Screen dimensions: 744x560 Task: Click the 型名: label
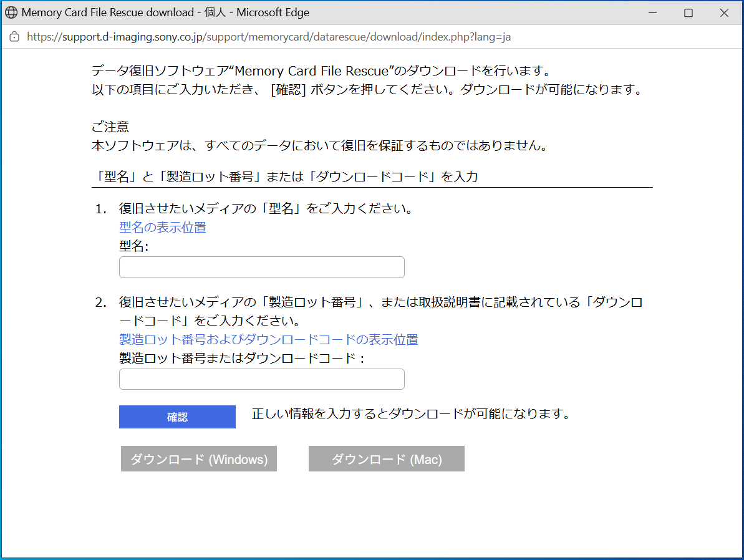pos(134,246)
